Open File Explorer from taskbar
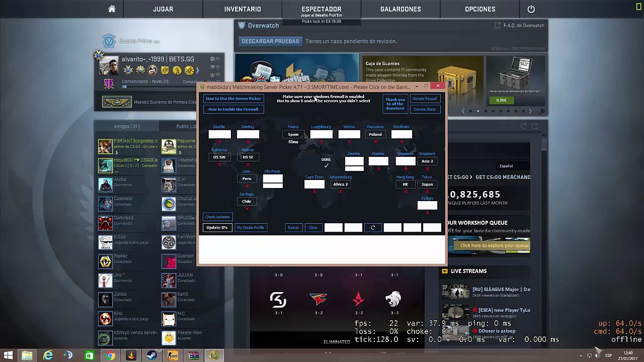Image resolution: width=644 pixels, height=362 pixels. click(27, 355)
